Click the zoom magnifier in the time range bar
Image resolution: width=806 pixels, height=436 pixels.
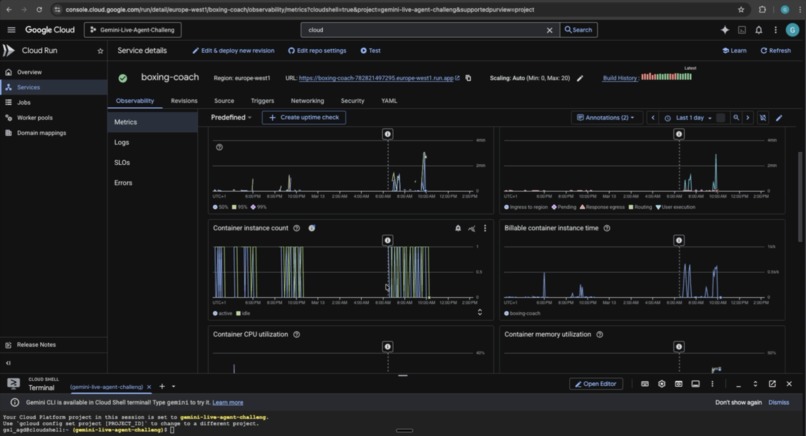[736, 118]
